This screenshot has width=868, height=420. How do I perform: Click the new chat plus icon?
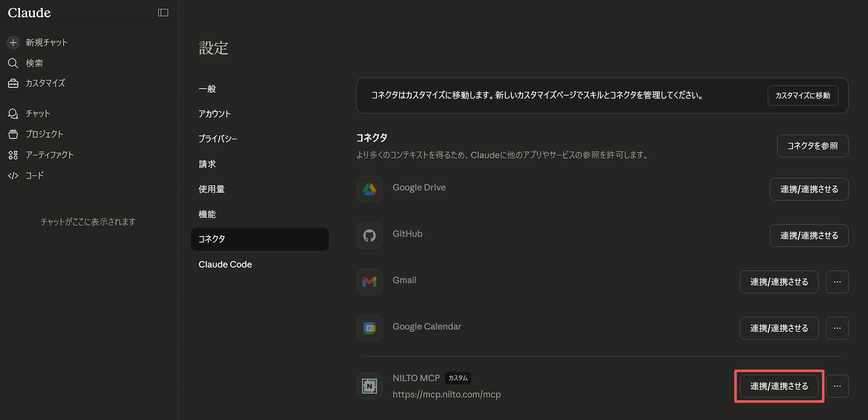13,42
